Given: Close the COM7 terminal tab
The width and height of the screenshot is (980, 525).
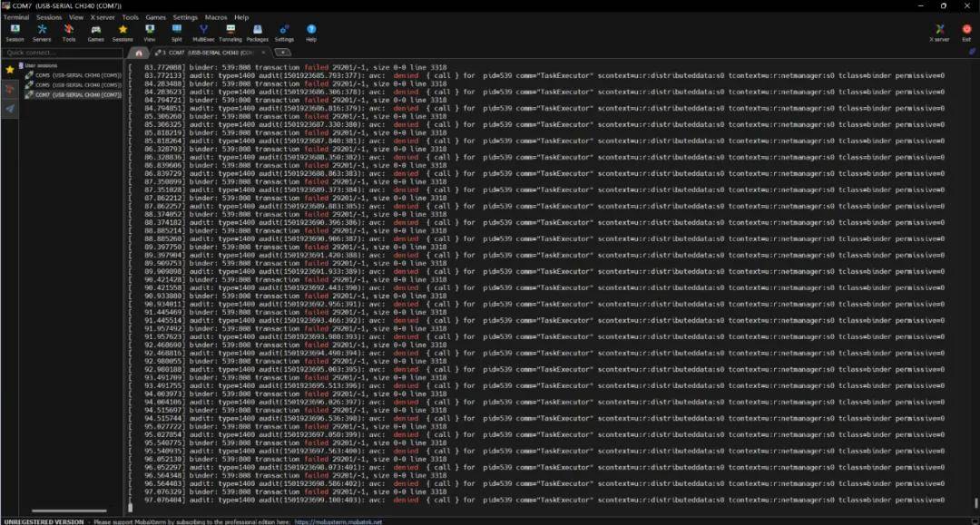Looking at the screenshot, I should click(x=263, y=53).
